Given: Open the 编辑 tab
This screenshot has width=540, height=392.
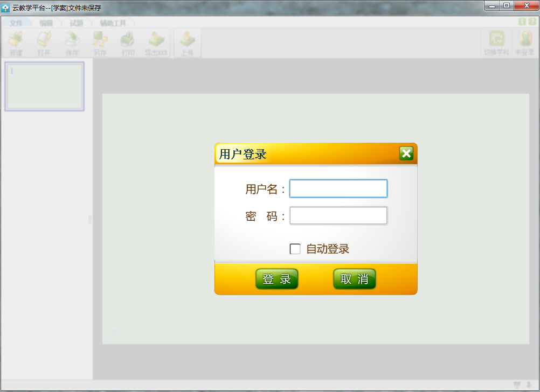Looking at the screenshot, I should pyautogui.click(x=46, y=23).
